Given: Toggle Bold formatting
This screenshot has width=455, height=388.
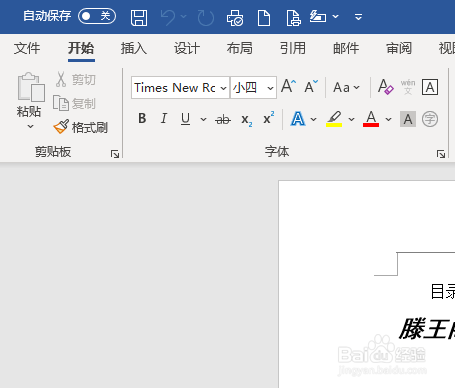Looking at the screenshot, I should (x=142, y=118).
